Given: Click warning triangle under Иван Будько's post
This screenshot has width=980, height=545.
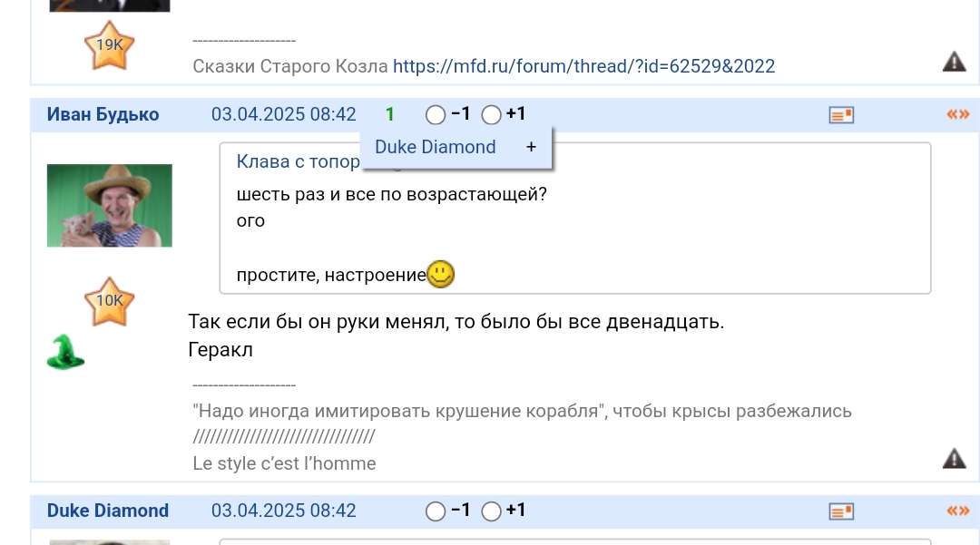Looking at the screenshot, I should (954, 458).
